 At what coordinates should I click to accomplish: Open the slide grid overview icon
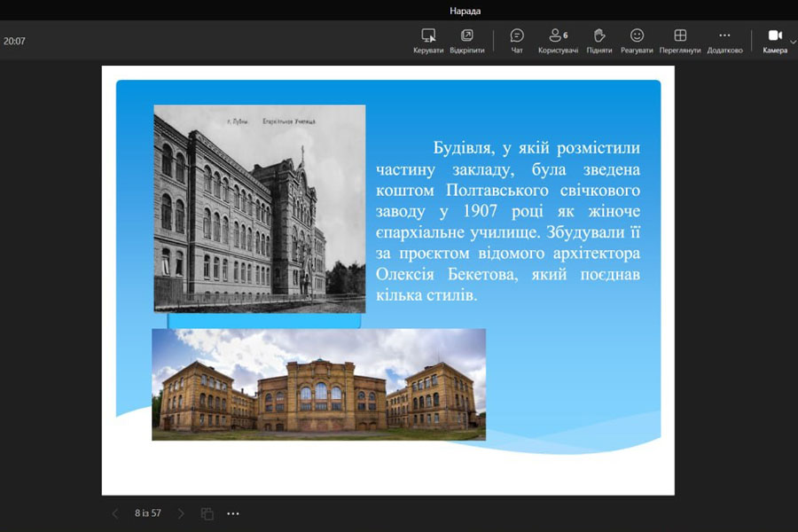tap(207, 513)
